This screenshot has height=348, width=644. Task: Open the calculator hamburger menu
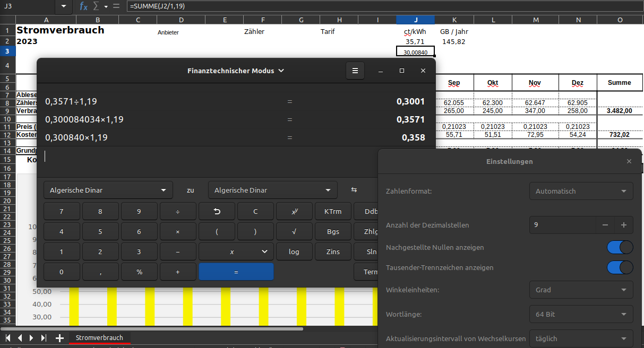click(x=355, y=71)
